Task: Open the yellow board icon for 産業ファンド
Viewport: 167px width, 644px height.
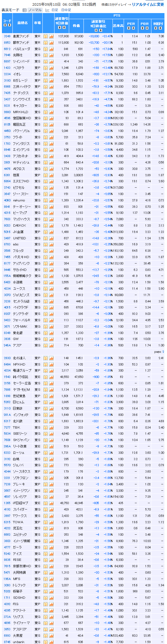Action: coord(46,36)
